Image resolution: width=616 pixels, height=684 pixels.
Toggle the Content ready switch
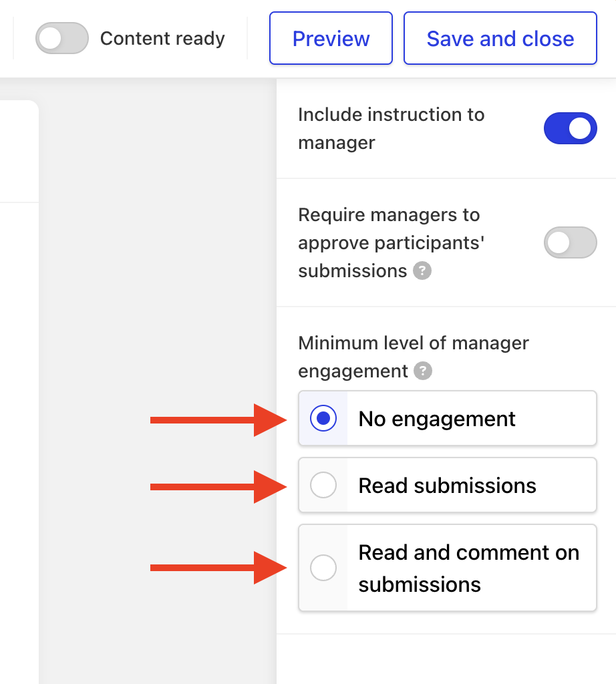click(x=62, y=38)
